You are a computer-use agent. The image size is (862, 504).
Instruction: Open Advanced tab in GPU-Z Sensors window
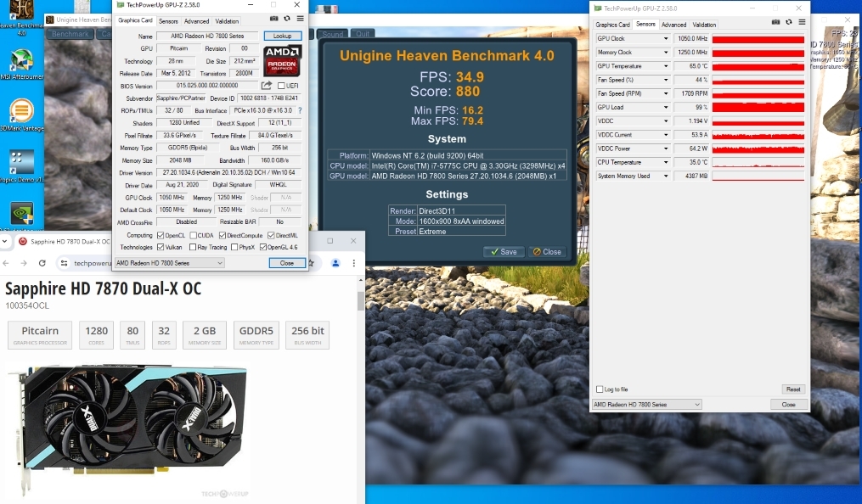point(673,25)
